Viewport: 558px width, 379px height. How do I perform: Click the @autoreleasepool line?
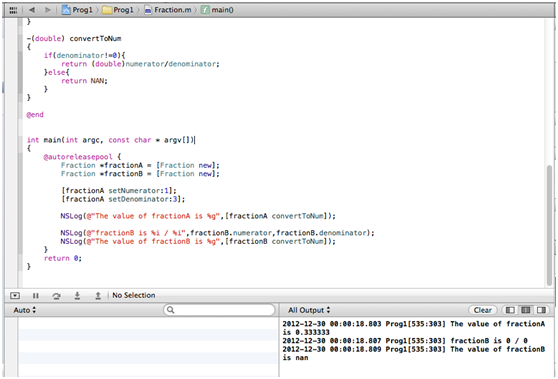82,157
